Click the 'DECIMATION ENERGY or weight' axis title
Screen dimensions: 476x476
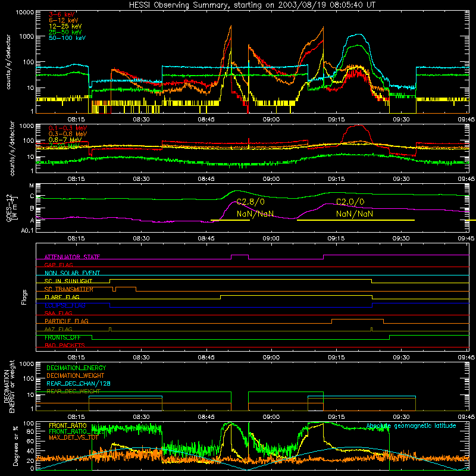[x=9, y=386]
